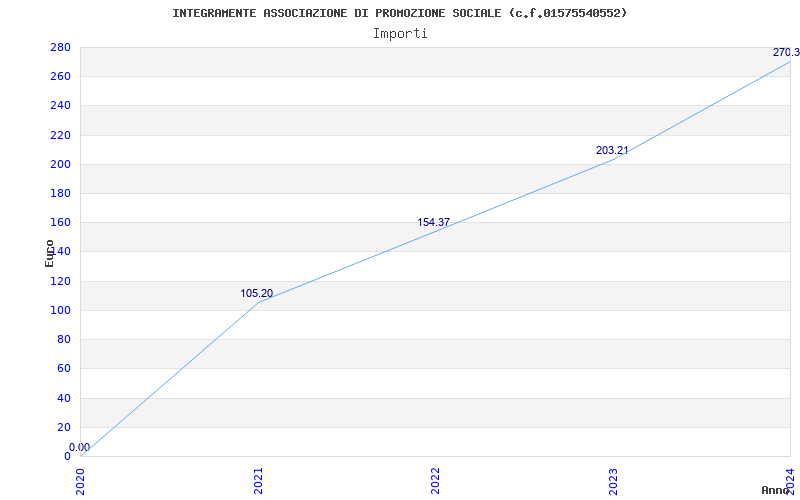Viewport: 800px width, 500px height.
Task: Click the 2023 x-axis tick label
Action: pos(613,481)
